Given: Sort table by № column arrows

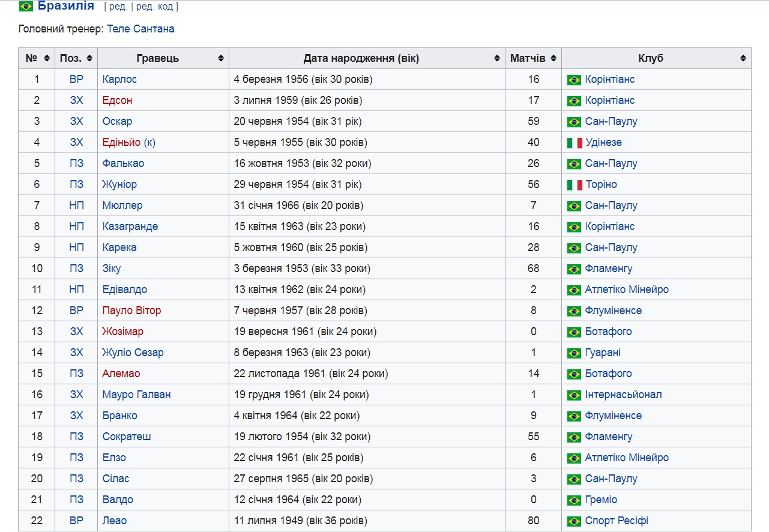Looking at the screenshot, I should pyautogui.click(x=47, y=58).
